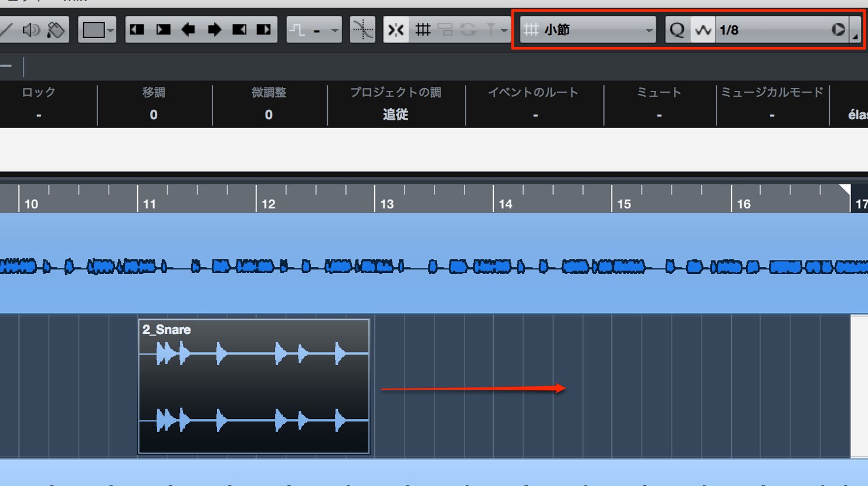
Task: Edit the 微調整 value 0
Action: [269, 115]
